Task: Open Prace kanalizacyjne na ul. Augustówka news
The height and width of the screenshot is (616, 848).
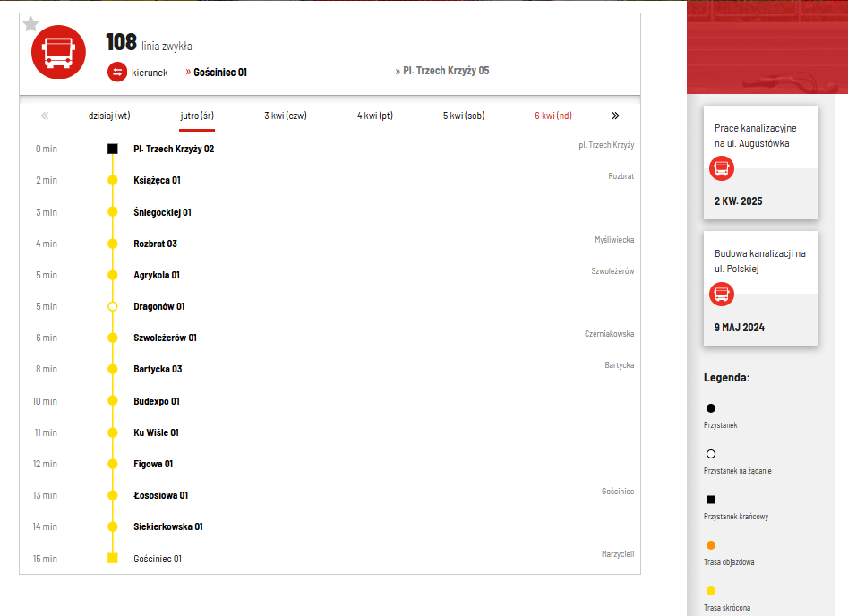Action: (755, 136)
